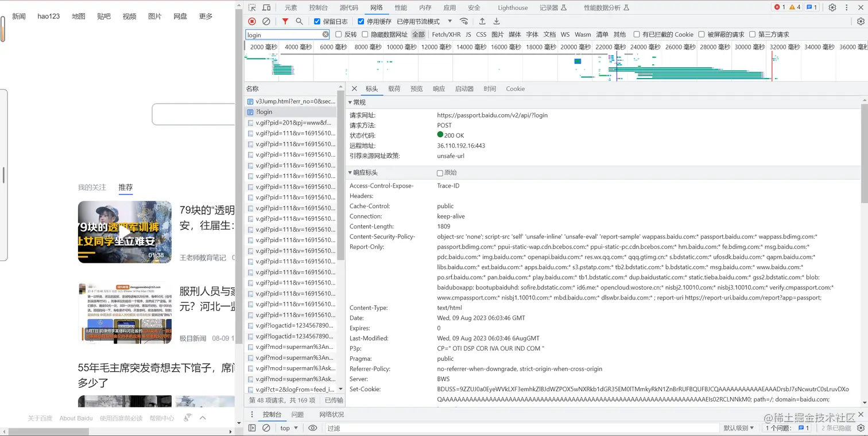Clear the console in drawer
The image size is (868, 436).
tap(266, 428)
